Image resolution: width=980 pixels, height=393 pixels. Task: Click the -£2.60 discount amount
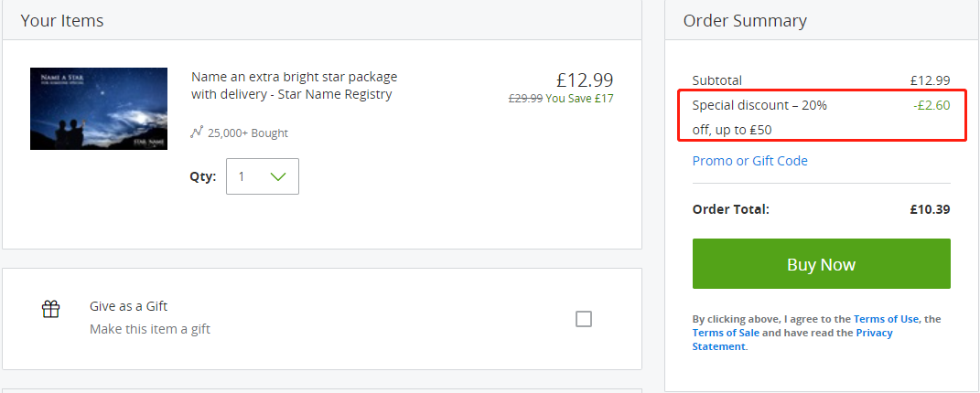(x=932, y=105)
